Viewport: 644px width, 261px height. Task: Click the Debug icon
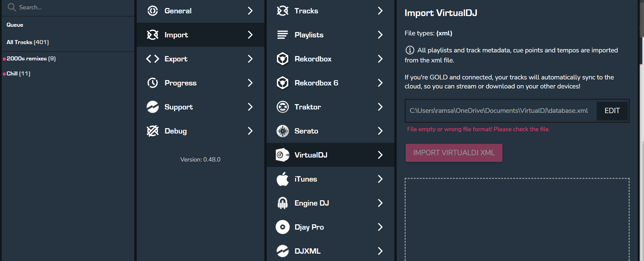click(153, 131)
